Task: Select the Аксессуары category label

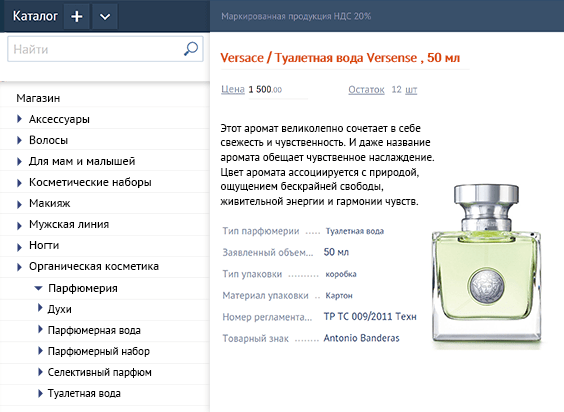Action: pyautogui.click(x=59, y=119)
